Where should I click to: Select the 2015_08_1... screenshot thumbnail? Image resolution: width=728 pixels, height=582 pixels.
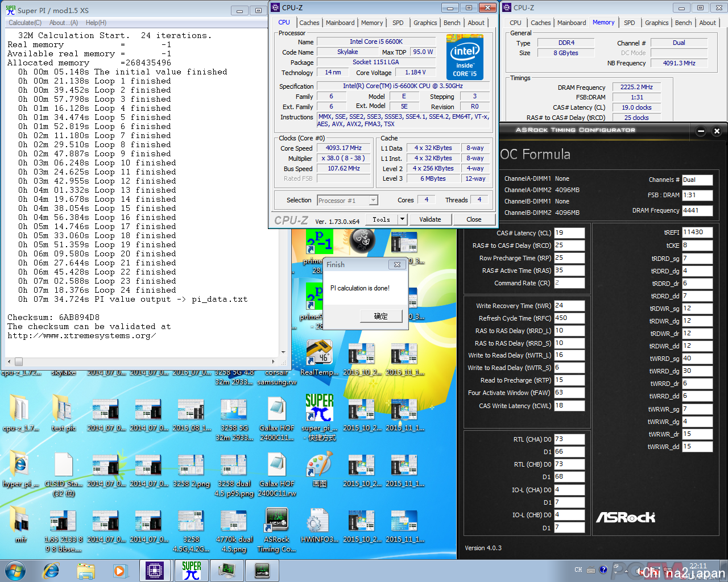pos(191,414)
